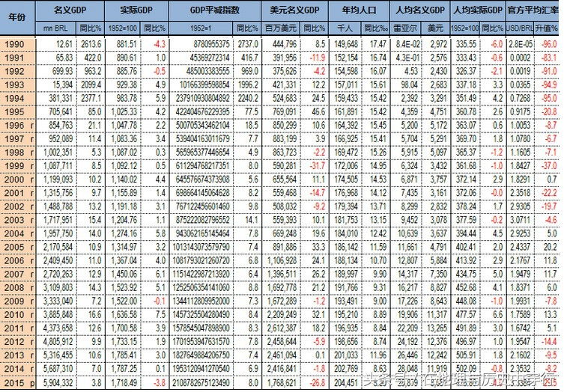Select the 名义GDP header cell
This screenshot has height=392, width=564.
coord(70,10)
